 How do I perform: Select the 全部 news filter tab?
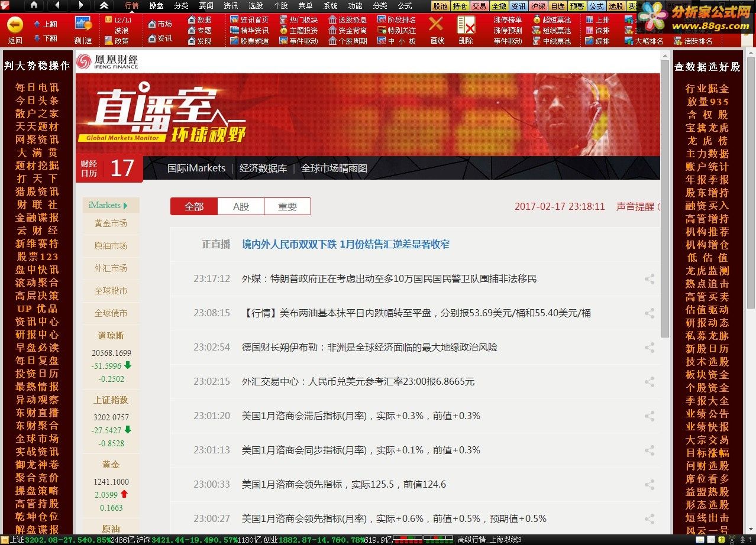tap(194, 207)
